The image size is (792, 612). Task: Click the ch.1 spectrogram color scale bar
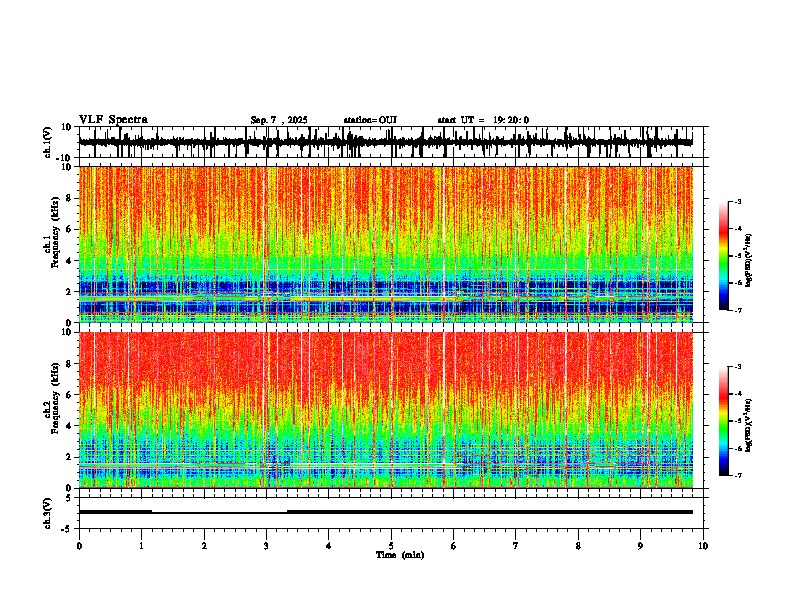point(724,256)
